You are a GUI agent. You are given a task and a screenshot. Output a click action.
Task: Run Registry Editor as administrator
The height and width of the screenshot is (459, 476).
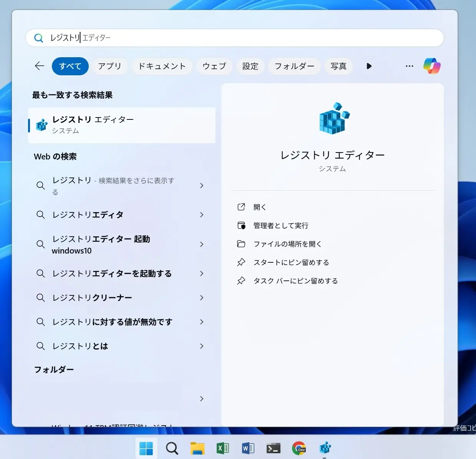[280, 225]
